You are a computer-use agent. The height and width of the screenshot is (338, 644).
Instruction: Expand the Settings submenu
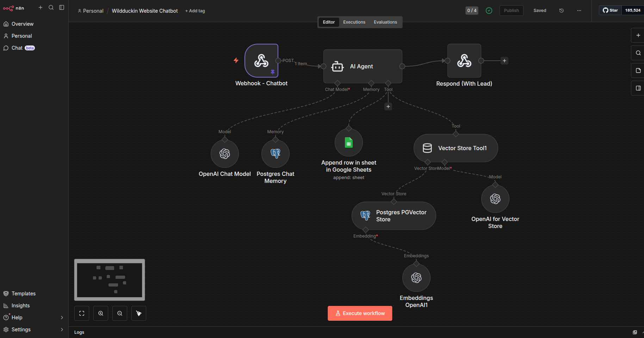62,330
